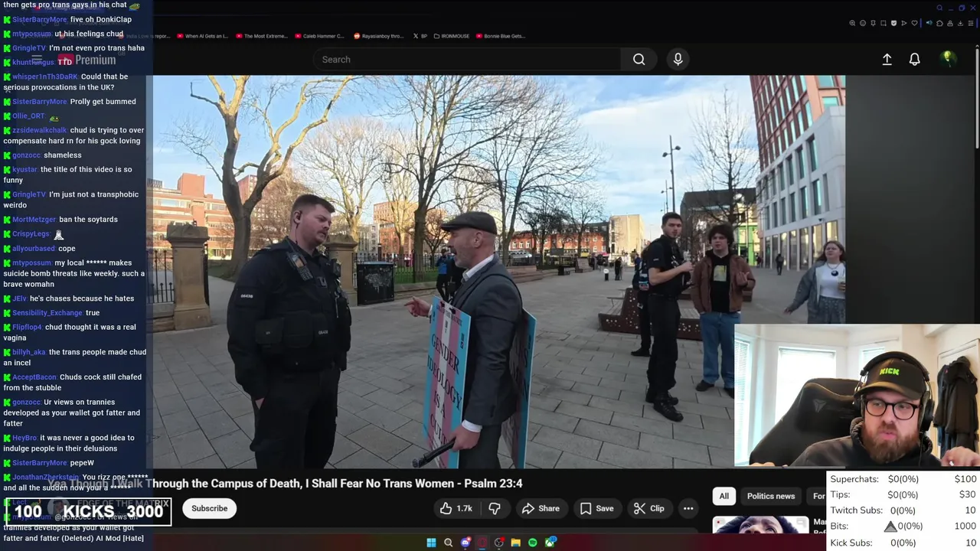
Task: Click the suggested video thumbnail below filters
Action: pyautogui.click(x=760, y=524)
